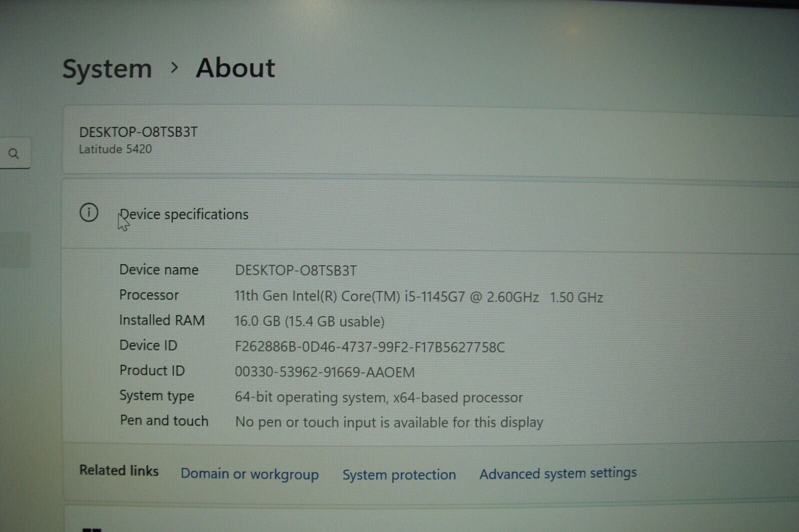Open the System breadcrumb link
This screenshot has height=532, width=799.
(107, 68)
